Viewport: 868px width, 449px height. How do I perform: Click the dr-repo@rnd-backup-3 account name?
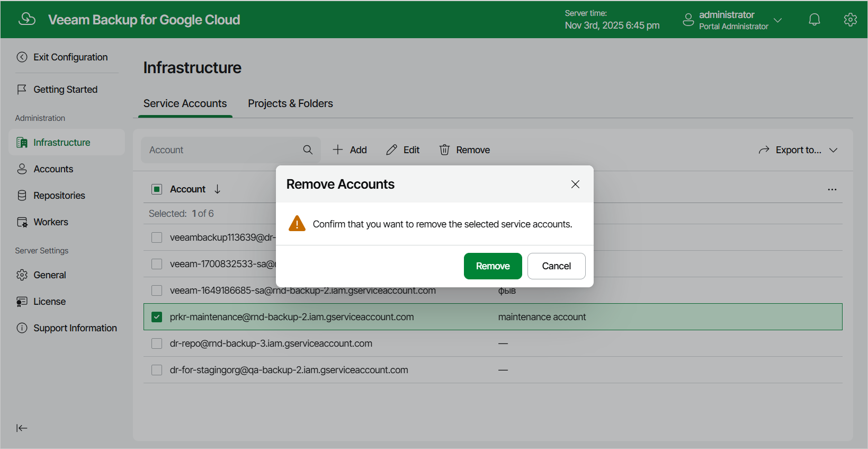[271, 344]
